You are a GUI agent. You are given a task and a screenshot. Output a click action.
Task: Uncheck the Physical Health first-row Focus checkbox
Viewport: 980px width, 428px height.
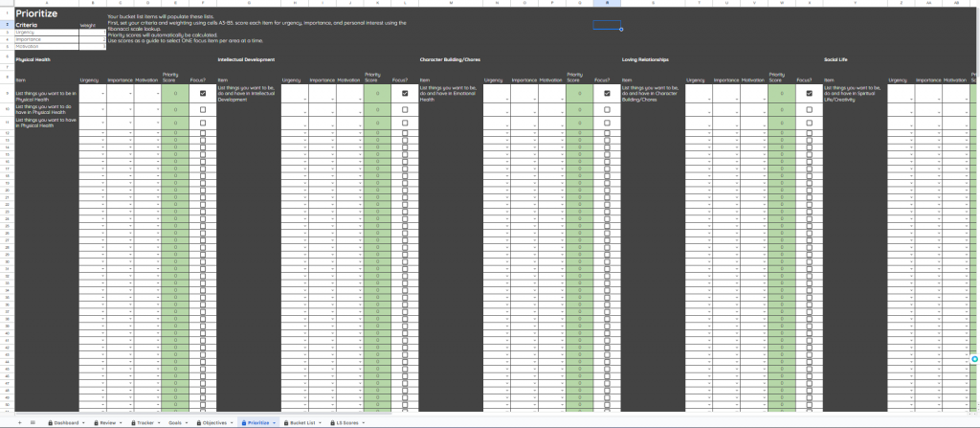(x=203, y=94)
